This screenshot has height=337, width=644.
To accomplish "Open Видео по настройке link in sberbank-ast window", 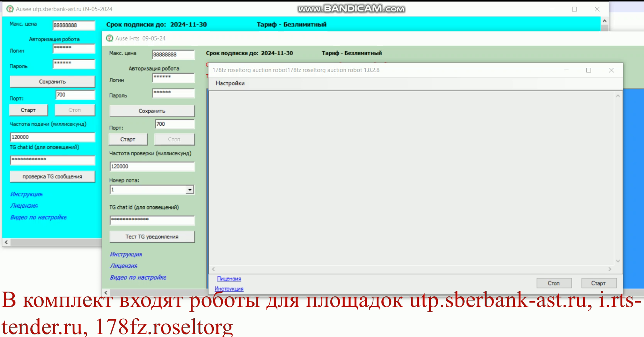I will click(39, 218).
